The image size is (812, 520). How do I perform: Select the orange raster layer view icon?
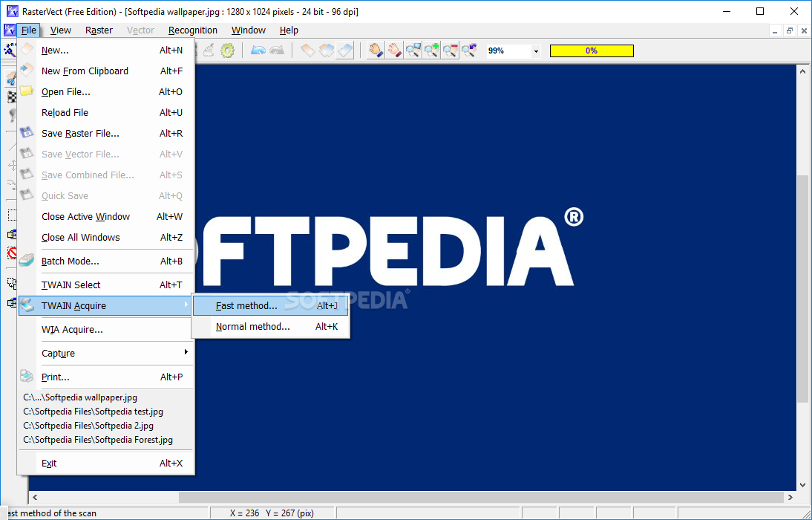[x=307, y=51]
